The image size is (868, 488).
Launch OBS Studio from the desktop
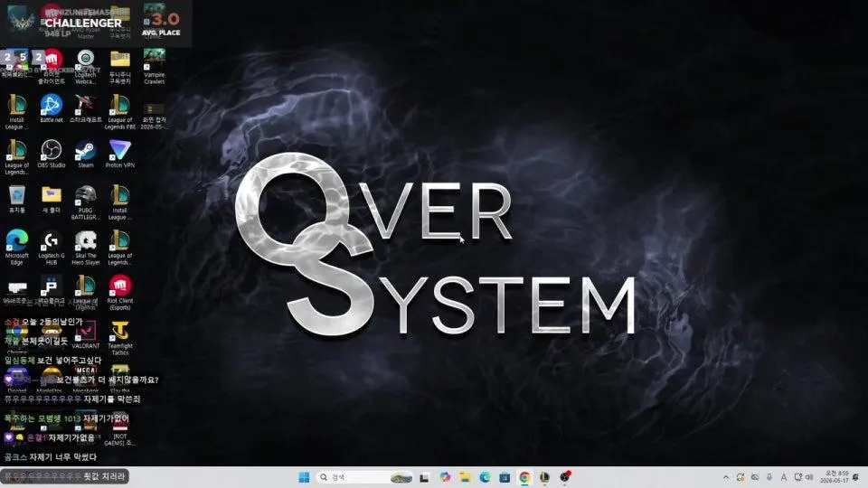[x=51, y=154]
